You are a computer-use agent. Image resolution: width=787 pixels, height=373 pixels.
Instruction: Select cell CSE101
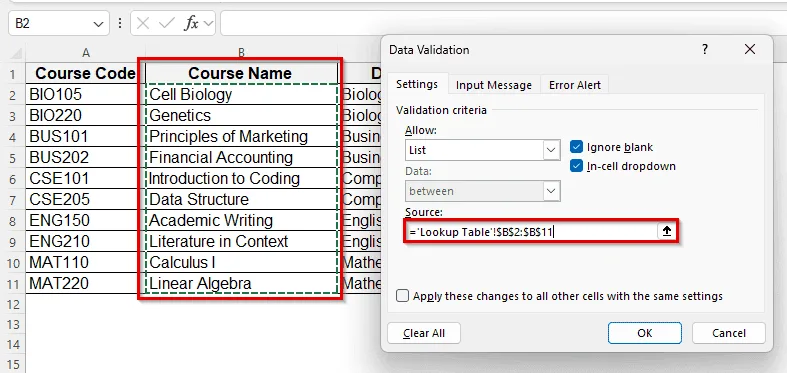[85, 179]
